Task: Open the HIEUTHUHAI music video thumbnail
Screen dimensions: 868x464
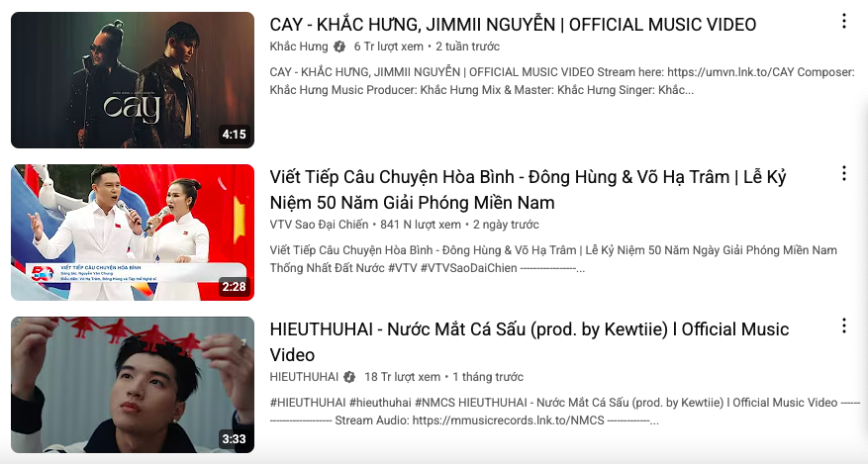Action: click(x=133, y=385)
